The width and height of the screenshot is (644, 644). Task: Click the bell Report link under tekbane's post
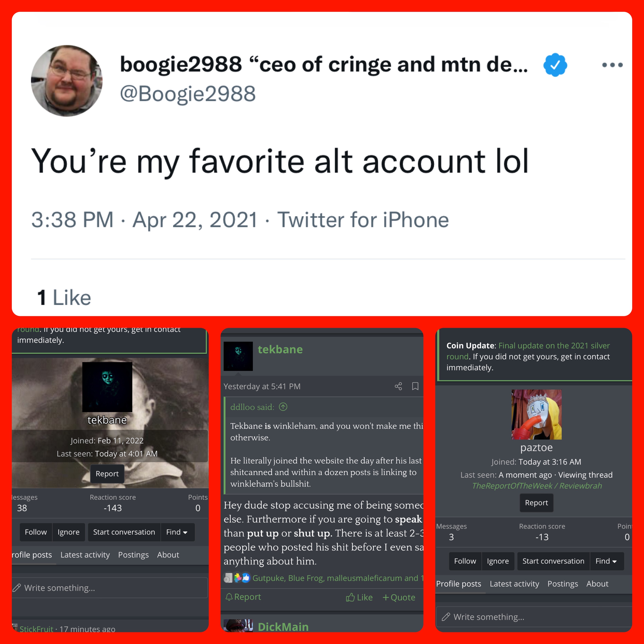243,597
